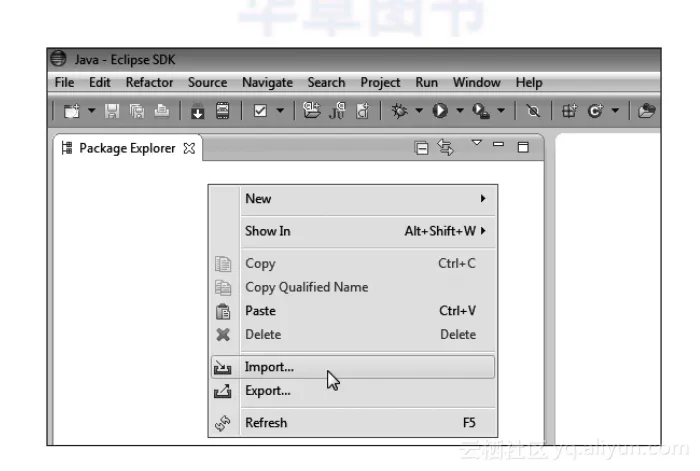Open the Search menu
The height and width of the screenshot is (471, 700).
pyautogui.click(x=326, y=83)
